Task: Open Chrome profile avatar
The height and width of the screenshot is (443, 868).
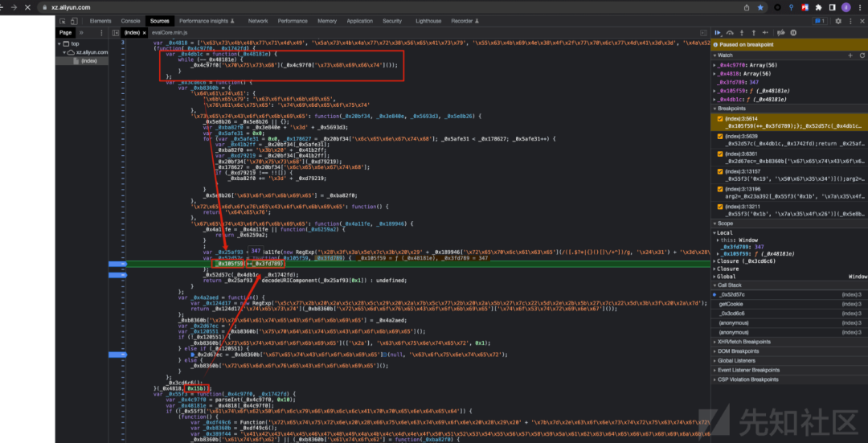Action: click(x=845, y=7)
